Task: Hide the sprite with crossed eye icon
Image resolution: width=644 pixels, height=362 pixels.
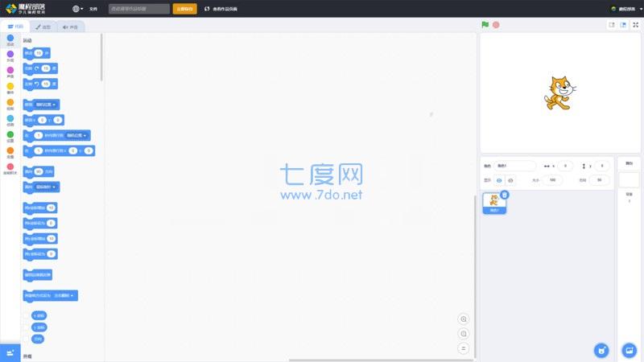Action: [x=510, y=180]
